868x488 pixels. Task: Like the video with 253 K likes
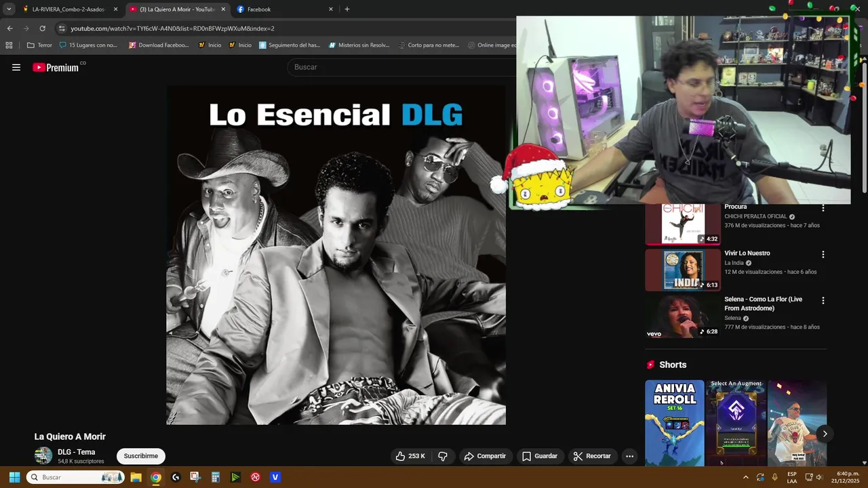(x=410, y=456)
